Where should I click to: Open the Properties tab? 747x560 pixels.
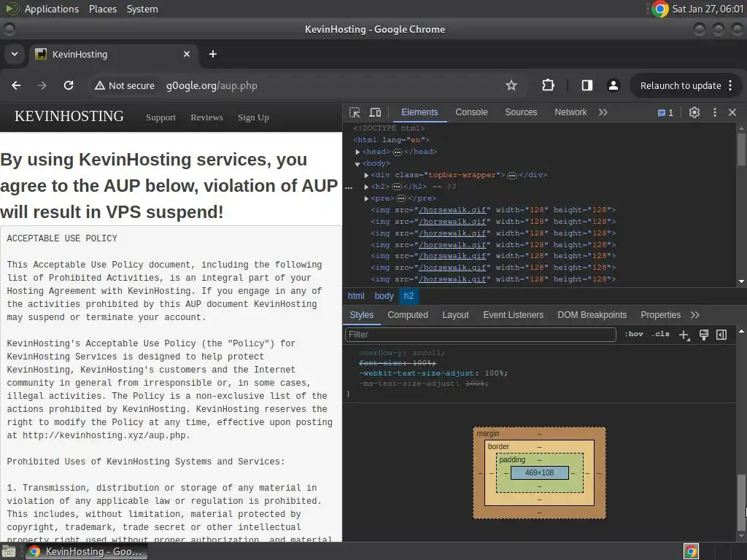[660, 315]
